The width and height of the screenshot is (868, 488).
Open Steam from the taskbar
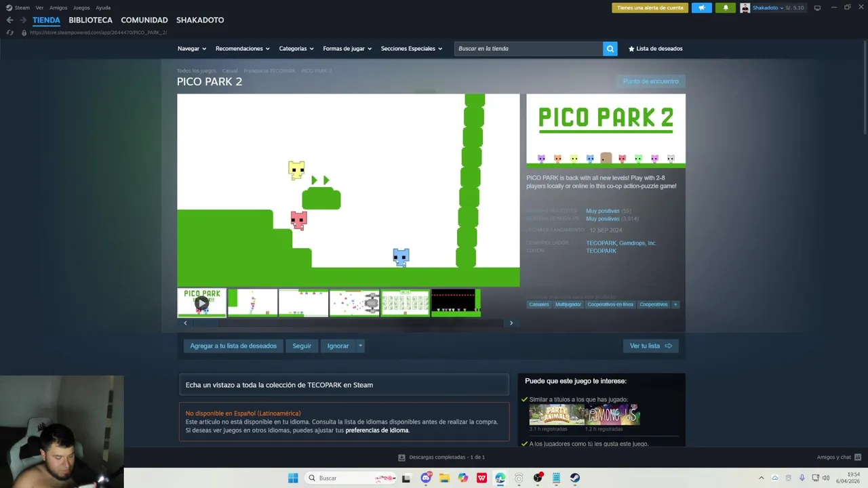(x=574, y=478)
